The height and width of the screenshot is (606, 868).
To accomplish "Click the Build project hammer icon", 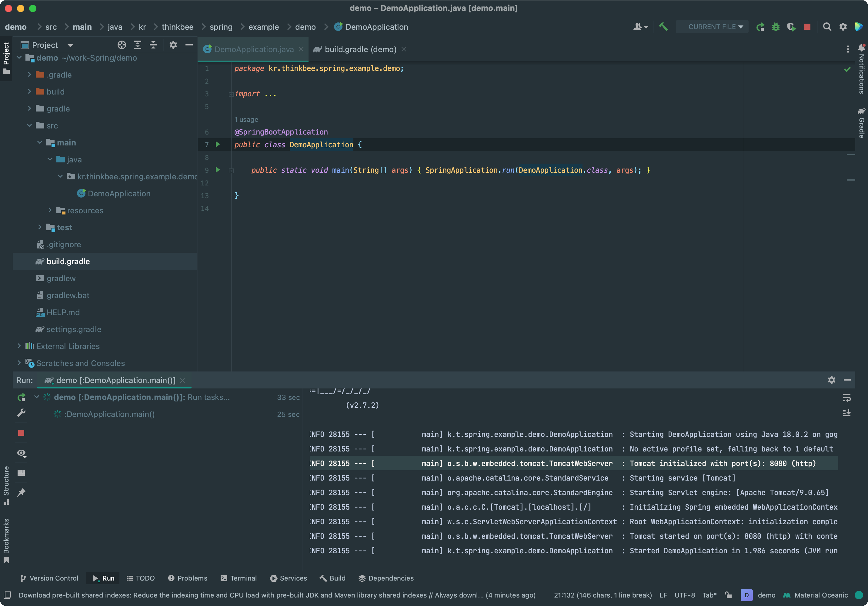I will [663, 27].
